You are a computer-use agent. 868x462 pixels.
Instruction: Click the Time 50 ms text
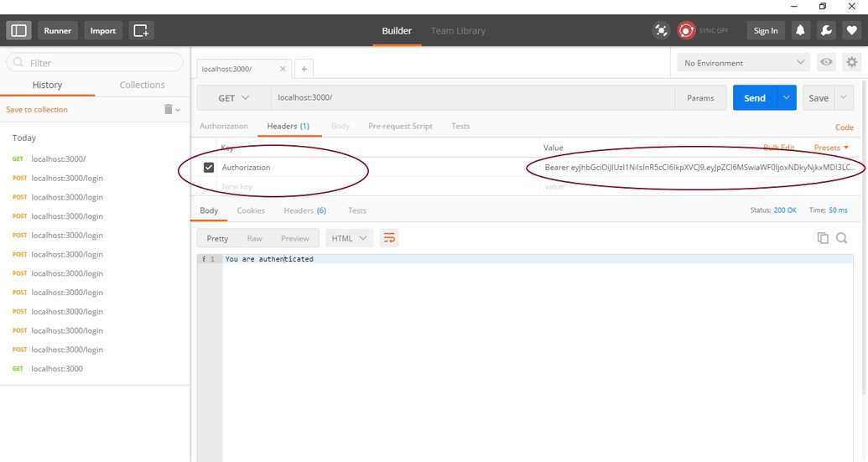point(828,210)
